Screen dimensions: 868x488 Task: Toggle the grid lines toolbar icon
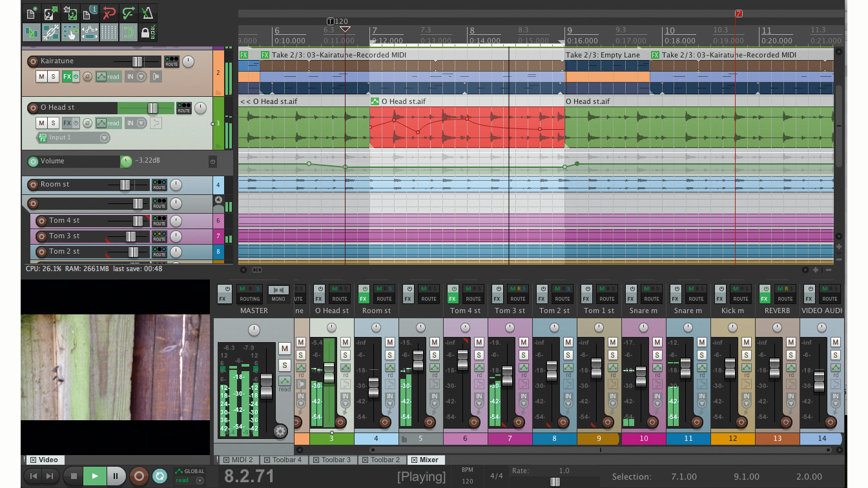tap(109, 32)
